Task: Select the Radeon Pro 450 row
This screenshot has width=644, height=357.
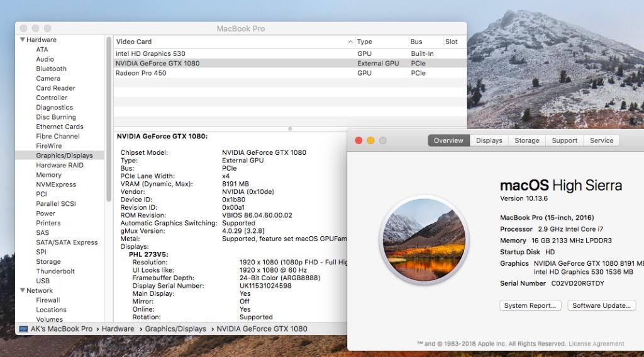Action: 290,73
